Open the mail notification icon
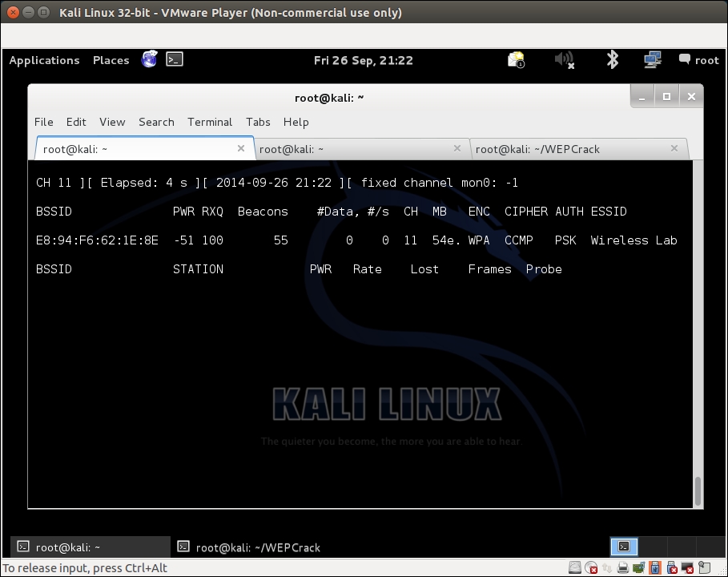Screen dimensions: 728x577 coord(517,60)
